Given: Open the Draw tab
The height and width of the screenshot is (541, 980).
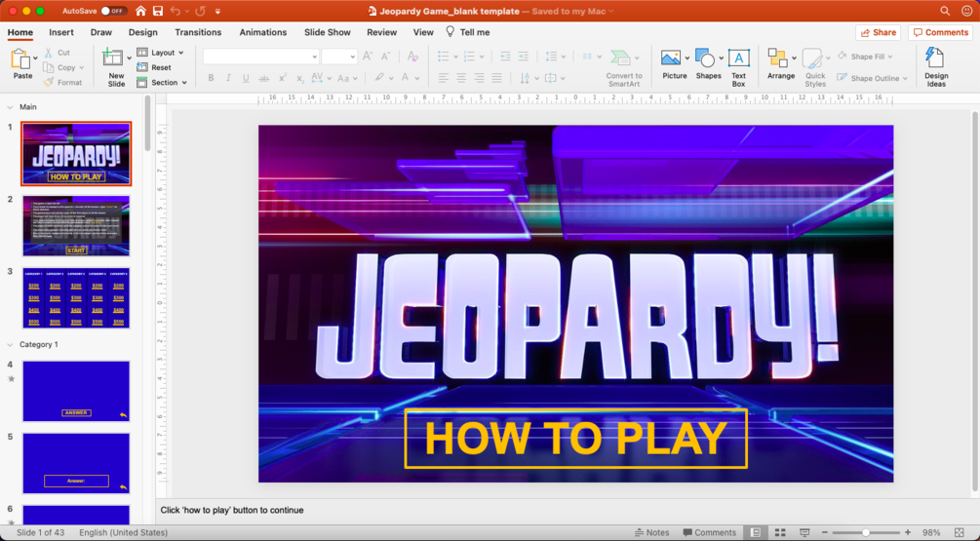Looking at the screenshot, I should pyautogui.click(x=101, y=32).
